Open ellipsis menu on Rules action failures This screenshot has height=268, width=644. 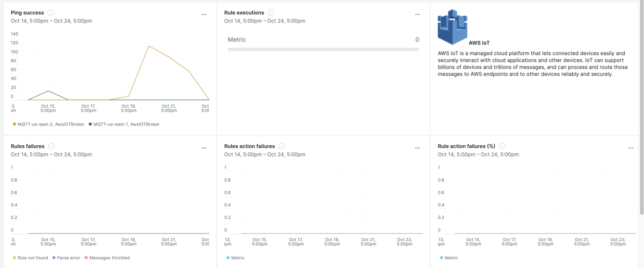pos(418,148)
